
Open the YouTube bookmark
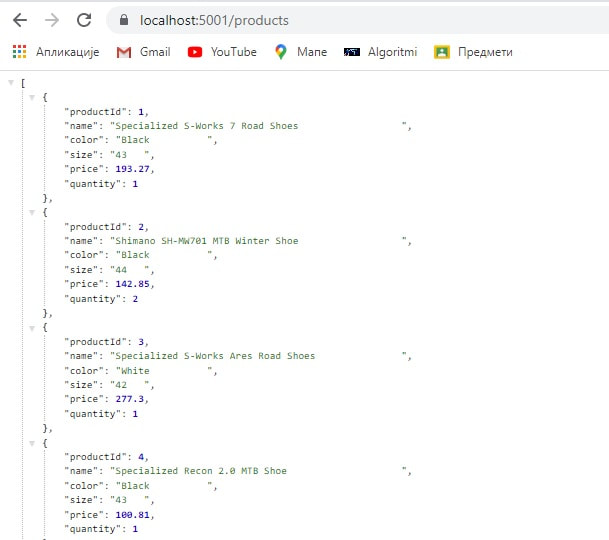222,52
